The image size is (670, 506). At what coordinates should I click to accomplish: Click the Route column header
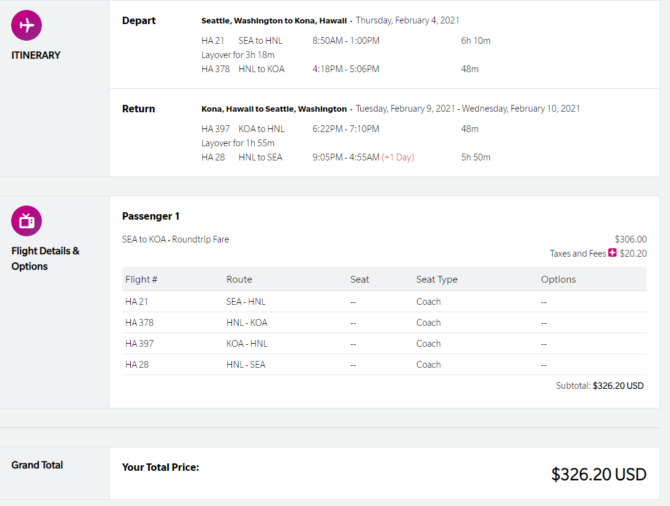click(239, 279)
